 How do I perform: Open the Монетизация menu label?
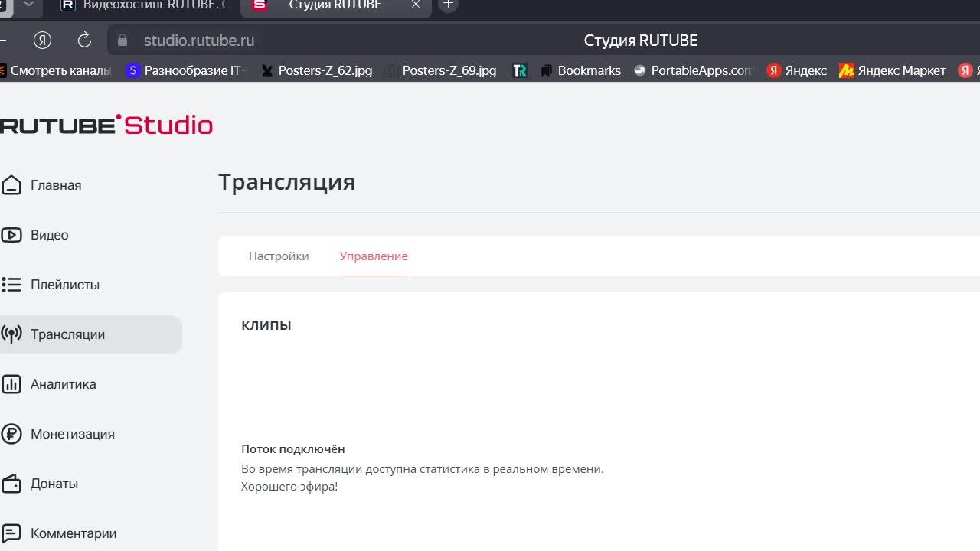73,434
